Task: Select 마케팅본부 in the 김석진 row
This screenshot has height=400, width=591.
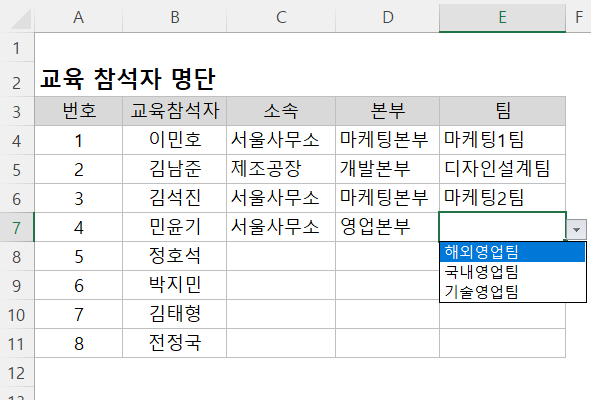Action: [x=387, y=198]
